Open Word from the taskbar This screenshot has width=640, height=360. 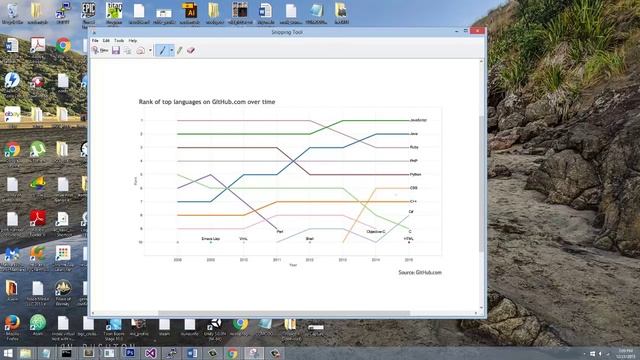click(192, 353)
